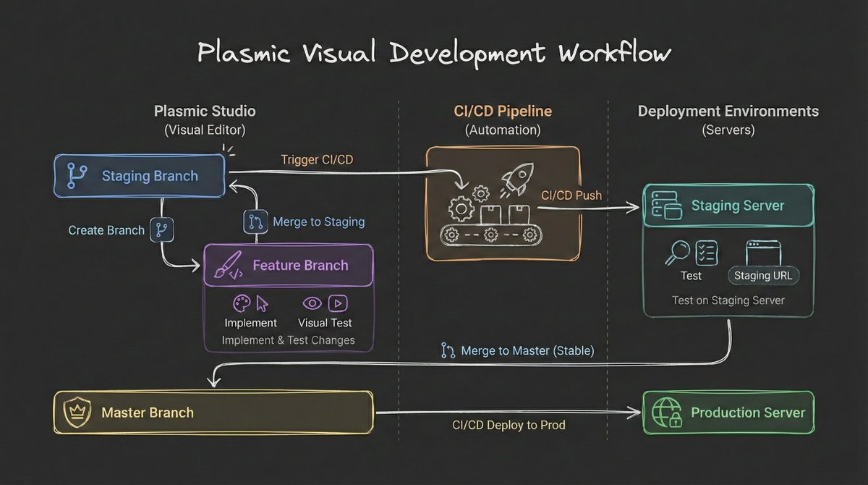The image size is (868, 485).
Task: Click the mouse cursor icon above Implement
Action: point(262,303)
